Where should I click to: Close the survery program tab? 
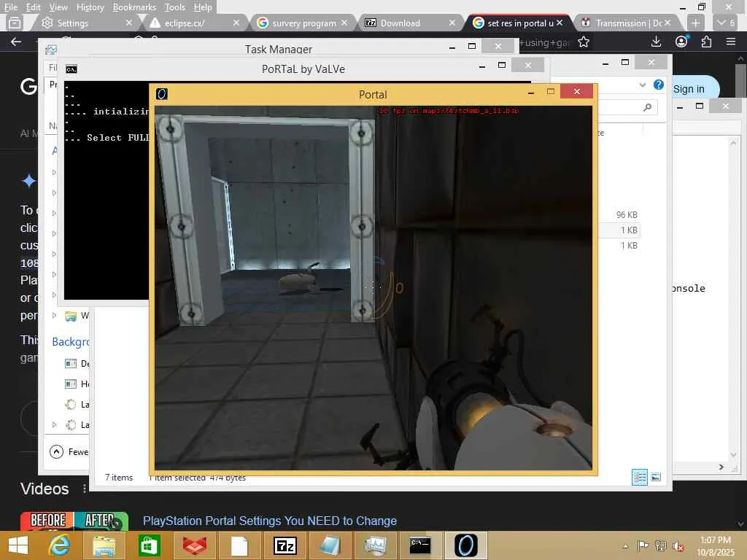pos(344,23)
